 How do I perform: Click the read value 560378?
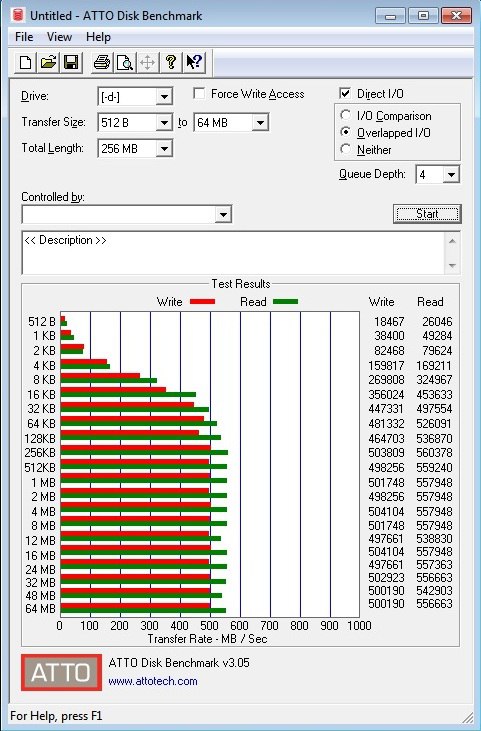click(434, 453)
